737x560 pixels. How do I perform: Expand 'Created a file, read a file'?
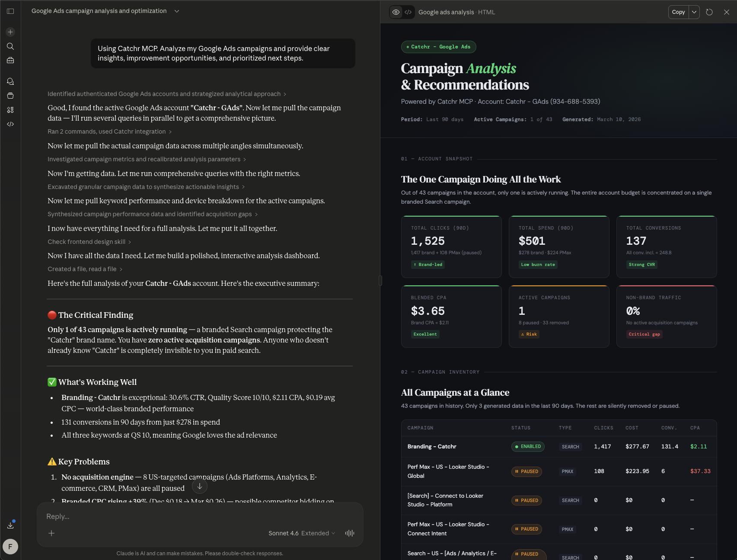(85, 269)
